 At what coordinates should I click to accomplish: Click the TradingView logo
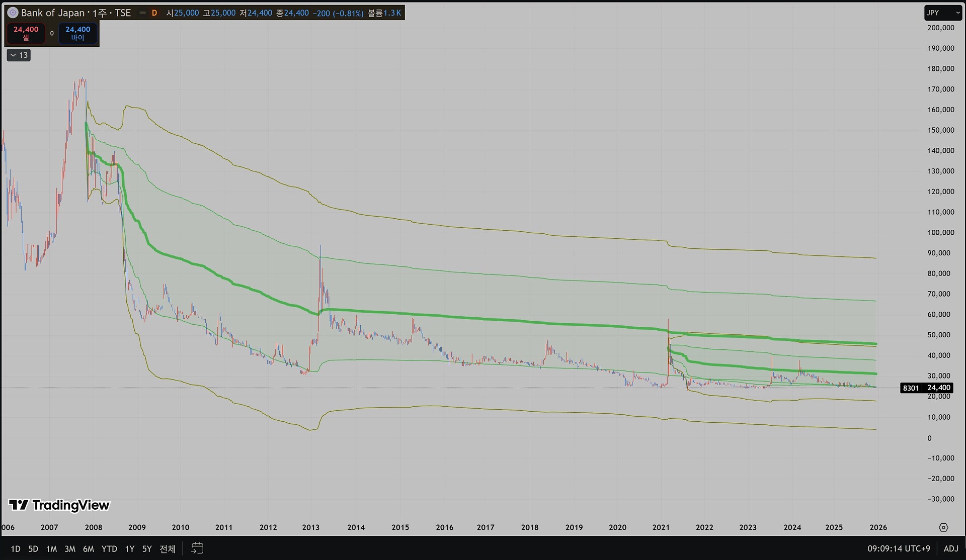click(59, 505)
